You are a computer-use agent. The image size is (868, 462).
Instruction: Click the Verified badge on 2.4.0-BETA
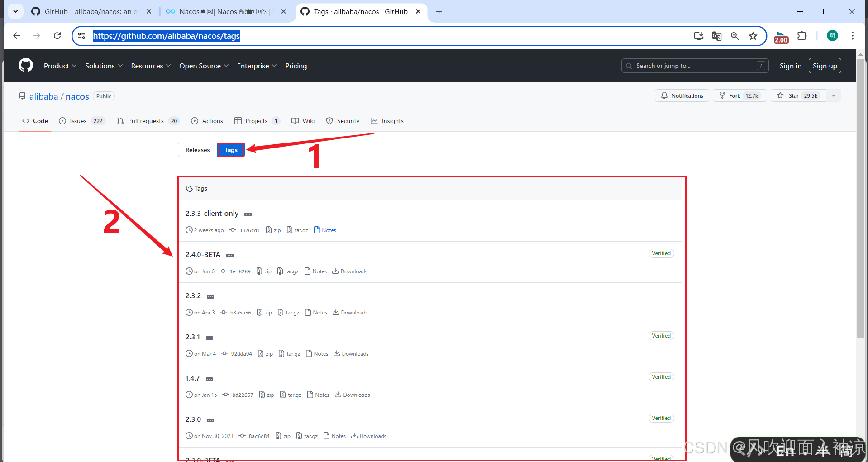(x=661, y=253)
